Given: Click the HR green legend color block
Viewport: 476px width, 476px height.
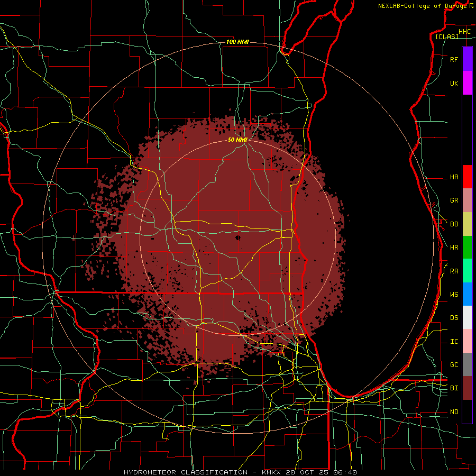Looking at the screenshot, I should [467, 248].
